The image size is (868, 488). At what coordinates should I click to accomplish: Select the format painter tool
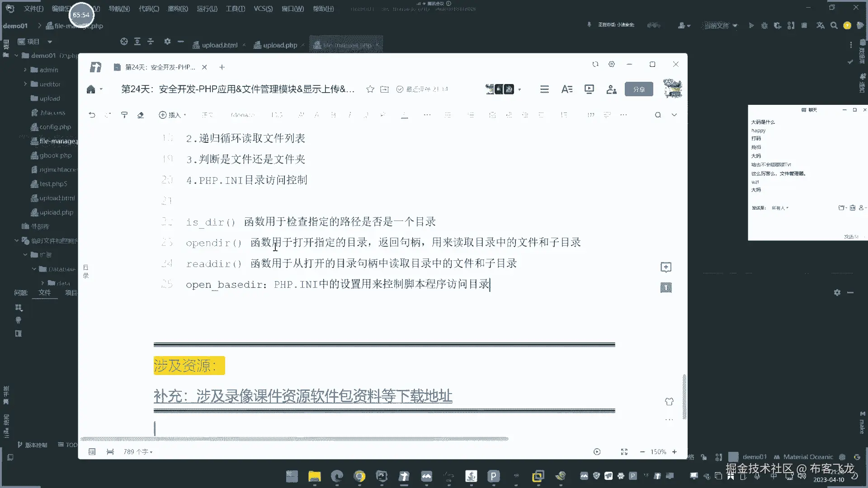point(124,115)
